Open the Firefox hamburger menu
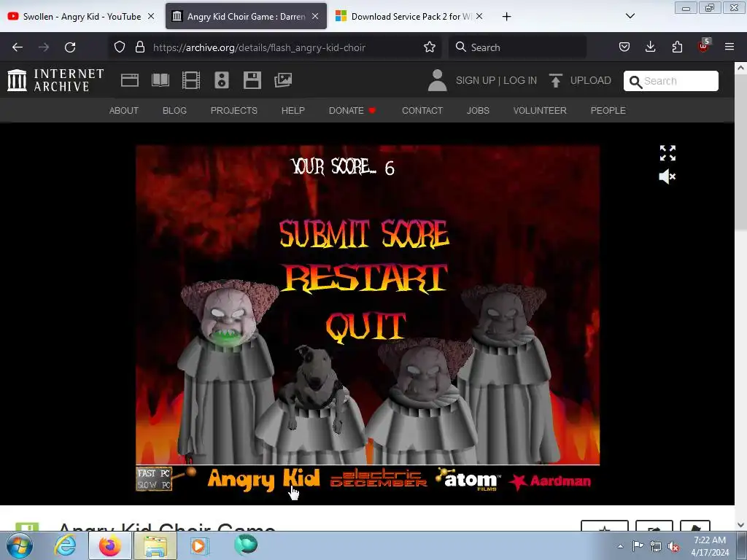This screenshot has width=747, height=560. [729, 47]
